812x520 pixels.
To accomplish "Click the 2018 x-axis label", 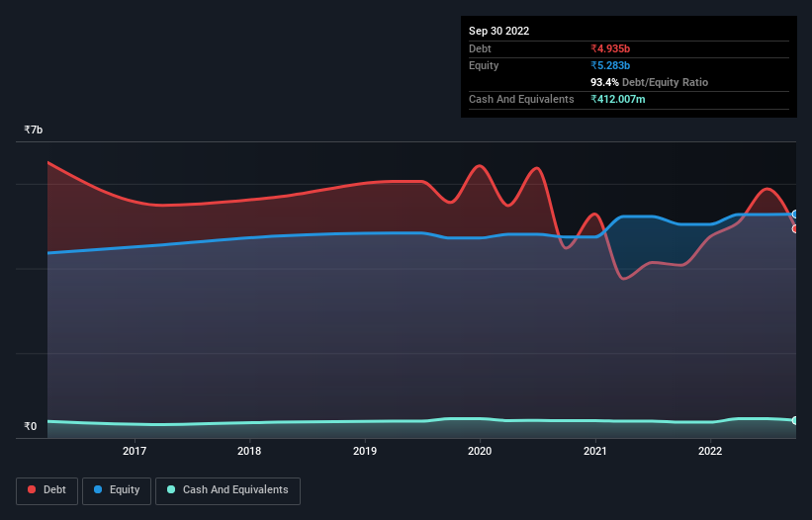I will pyautogui.click(x=249, y=451).
